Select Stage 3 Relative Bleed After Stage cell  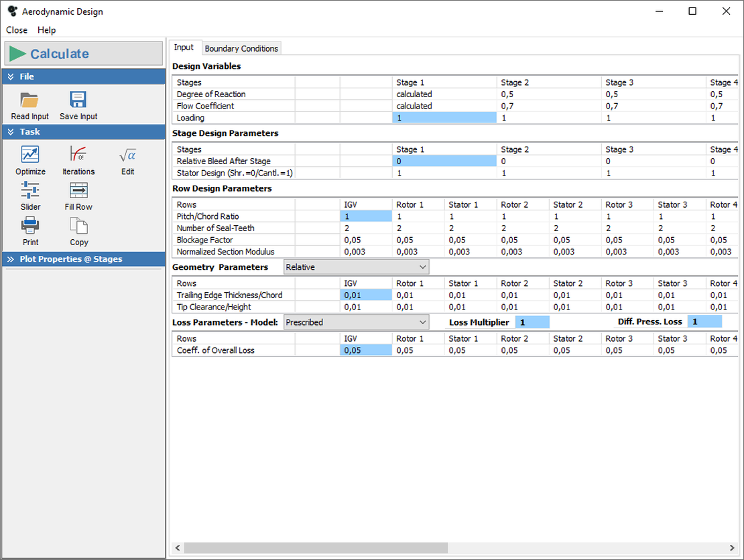[654, 161]
